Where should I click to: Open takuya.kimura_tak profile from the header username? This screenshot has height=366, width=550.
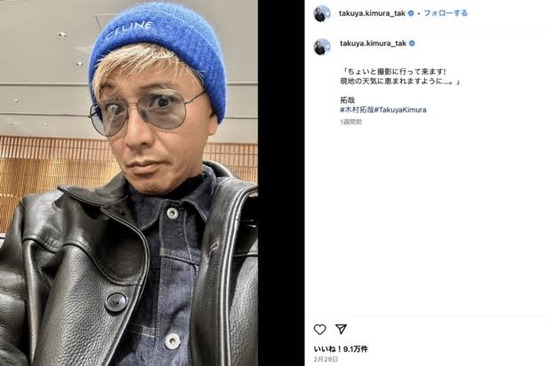point(372,13)
